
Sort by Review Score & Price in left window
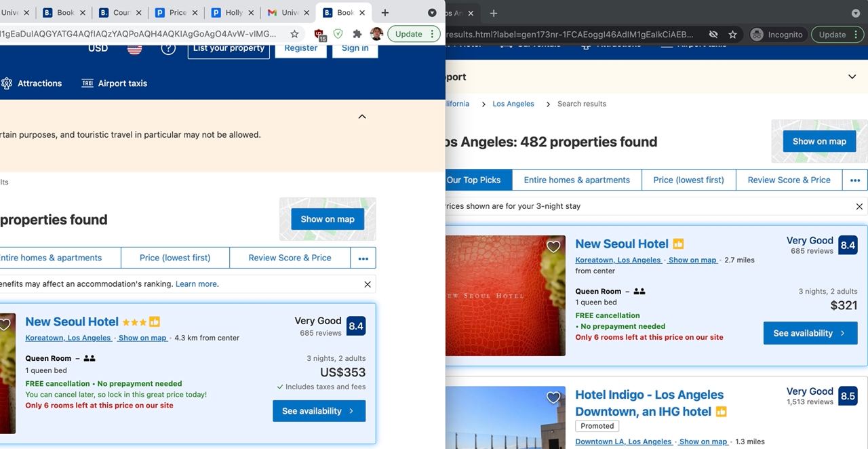coord(290,258)
